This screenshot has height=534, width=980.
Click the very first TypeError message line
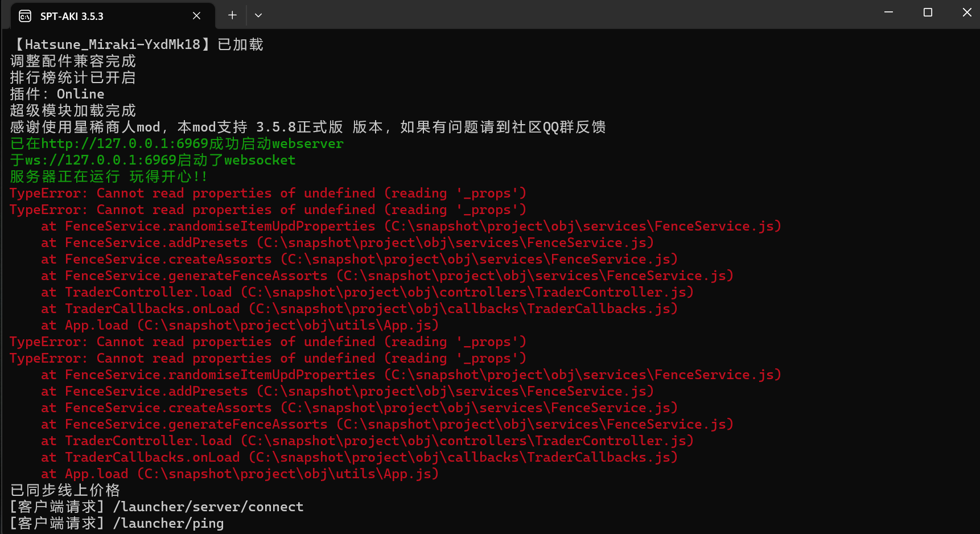(x=267, y=193)
